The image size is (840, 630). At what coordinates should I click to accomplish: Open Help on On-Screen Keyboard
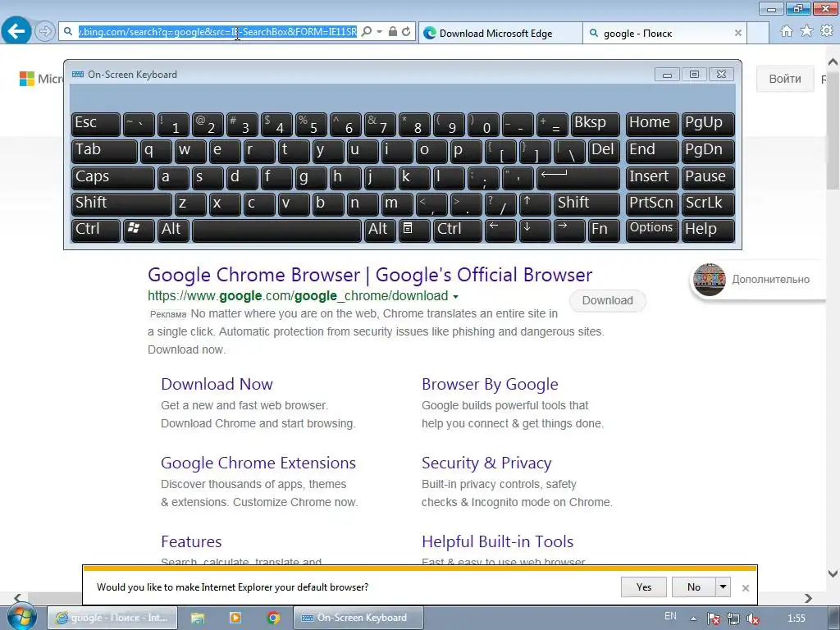(x=708, y=231)
